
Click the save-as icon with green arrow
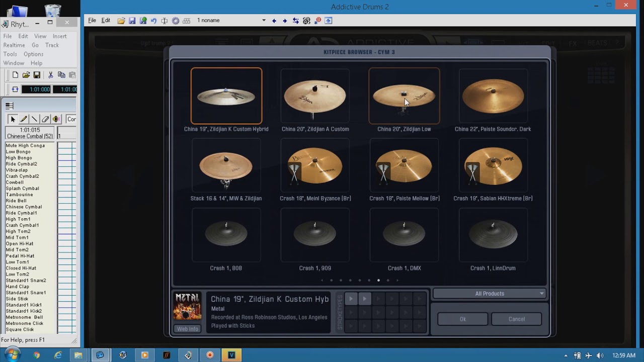pyautogui.click(x=143, y=21)
